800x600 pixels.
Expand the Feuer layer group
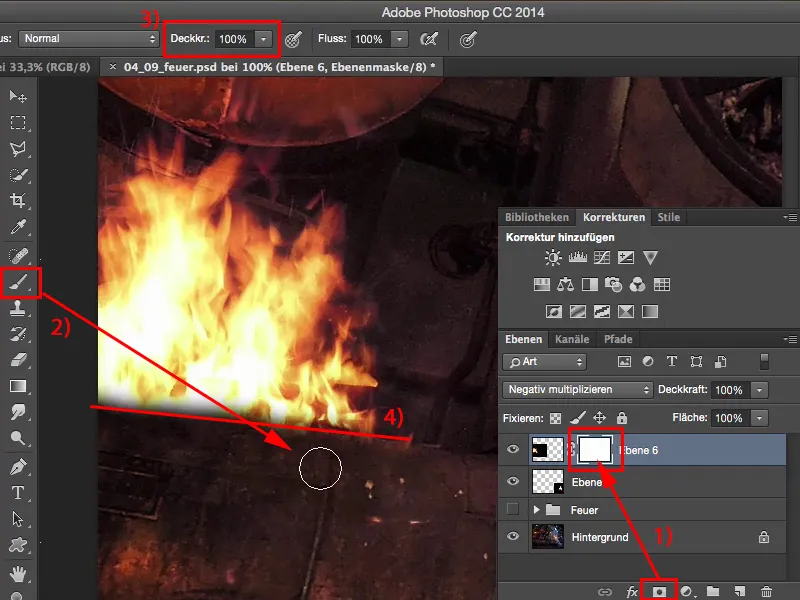pyautogui.click(x=536, y=509)
